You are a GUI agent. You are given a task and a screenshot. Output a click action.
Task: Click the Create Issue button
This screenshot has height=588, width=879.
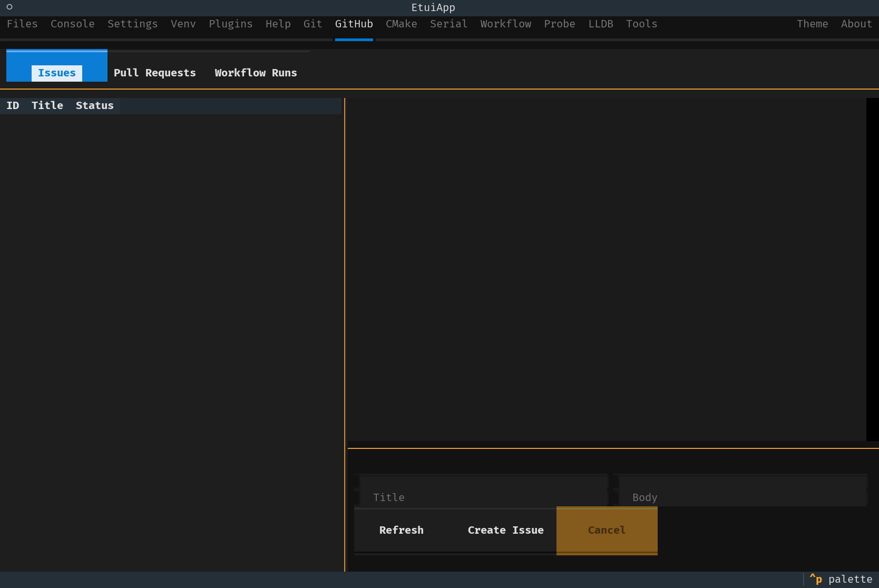coord(506,531)
